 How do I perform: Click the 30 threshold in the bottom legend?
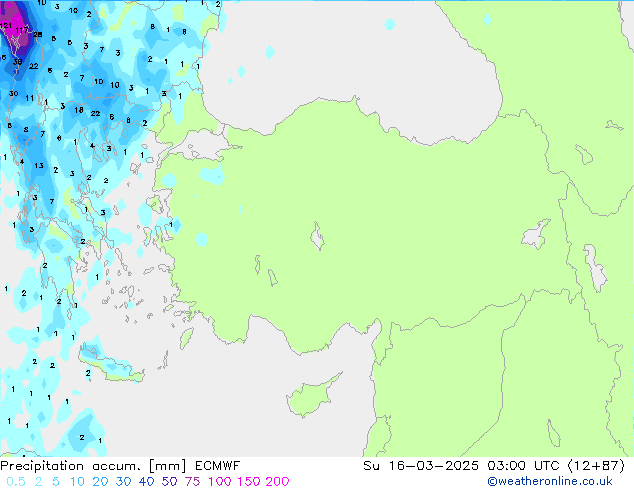(x=123, y=482)
